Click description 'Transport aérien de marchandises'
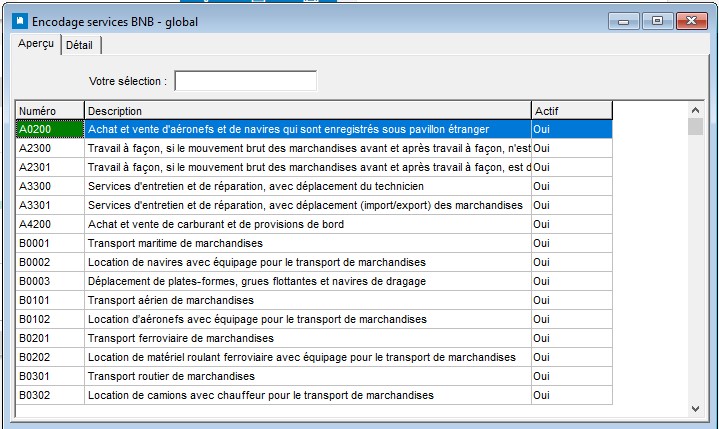Image resolution: width=719 pixels, height=429 pixels. [171, 300]
